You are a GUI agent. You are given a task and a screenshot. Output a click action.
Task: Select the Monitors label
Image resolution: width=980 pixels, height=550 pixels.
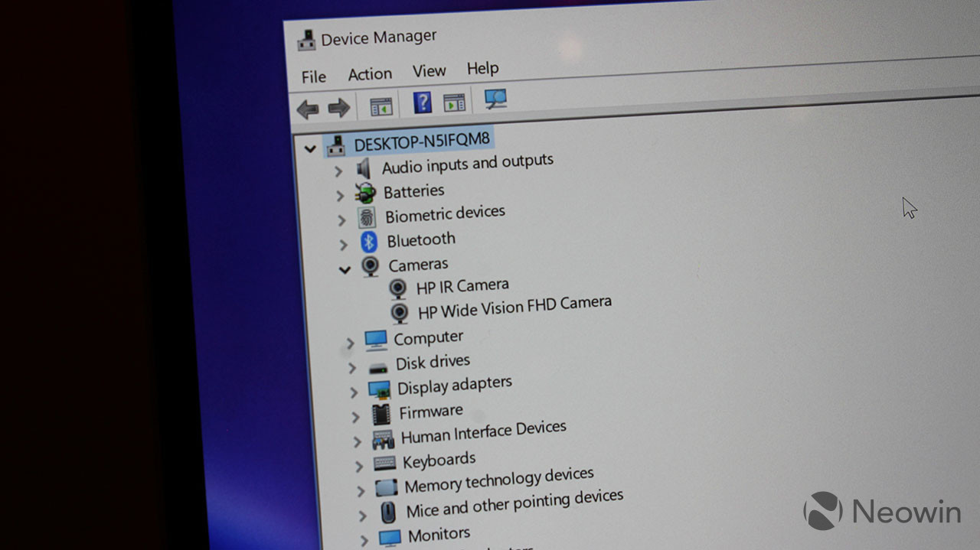click(439, 535)
